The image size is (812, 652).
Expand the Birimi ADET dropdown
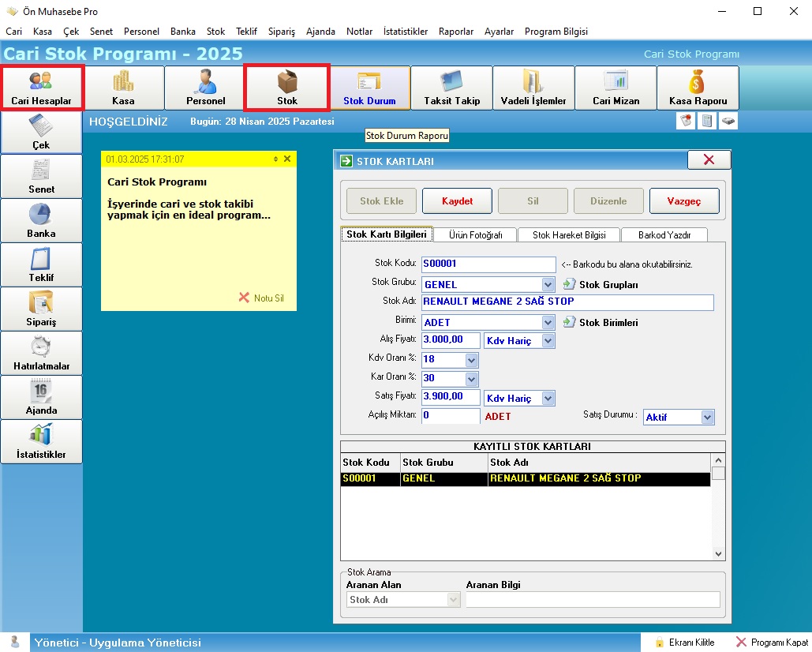tap(548, 322)
